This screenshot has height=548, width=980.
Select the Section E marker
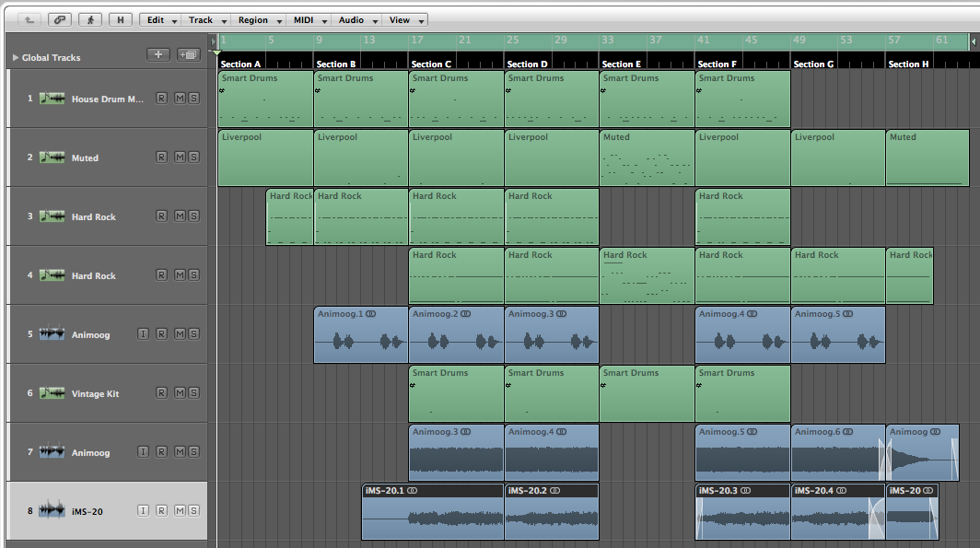click(x=621, y=64)
